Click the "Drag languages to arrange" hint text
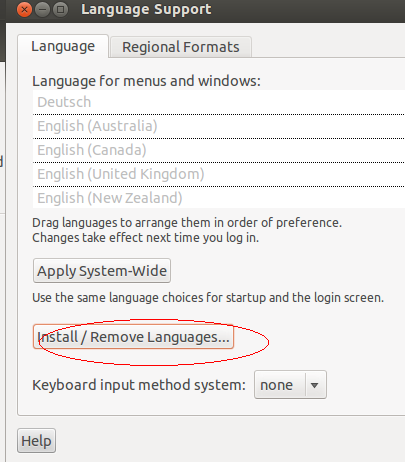The height and width of the screenshot is (462, 405). [x=187, y=223]
